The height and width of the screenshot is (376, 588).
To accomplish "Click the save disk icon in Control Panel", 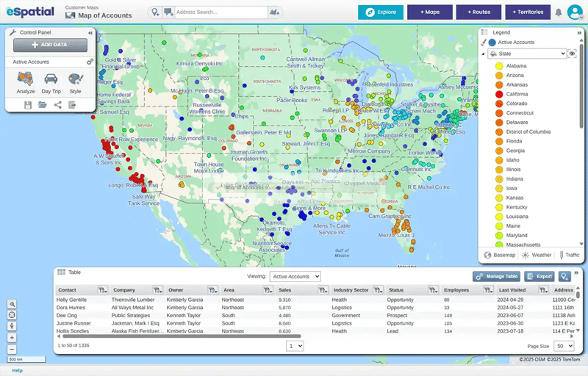I will [28, 105].
